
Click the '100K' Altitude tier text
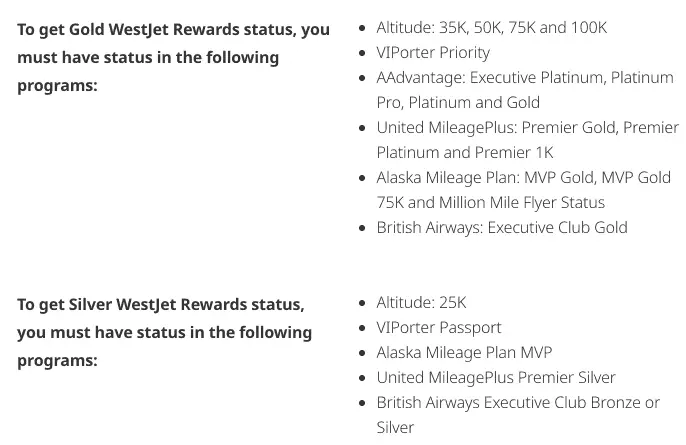click(x=587, y=28)
